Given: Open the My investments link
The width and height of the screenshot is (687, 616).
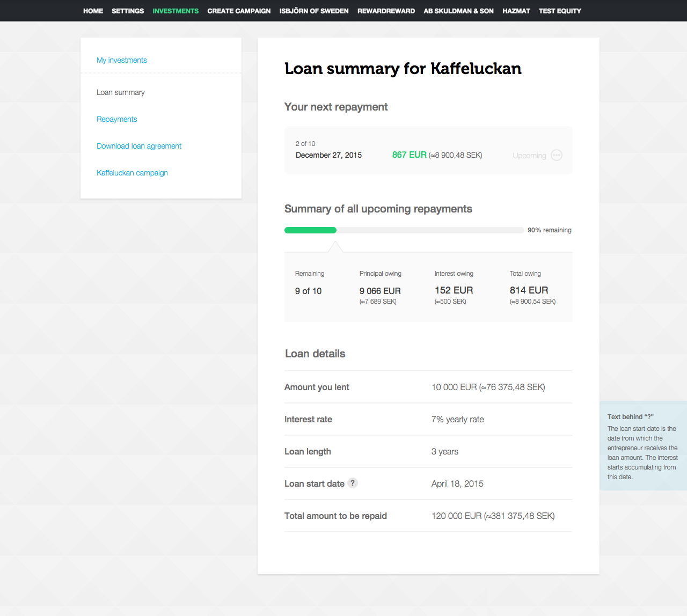Looking at the screenshot, I should [x=122, y=60].
